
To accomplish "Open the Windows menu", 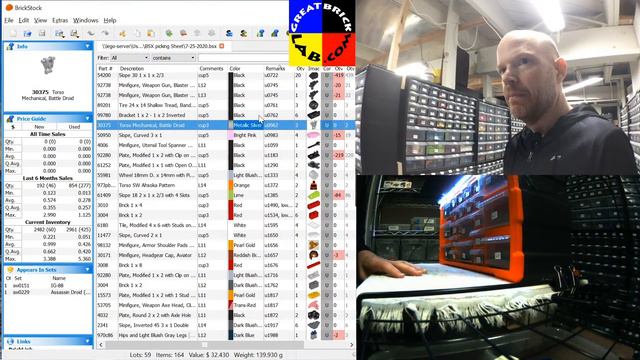I will (x=85, y=20).
